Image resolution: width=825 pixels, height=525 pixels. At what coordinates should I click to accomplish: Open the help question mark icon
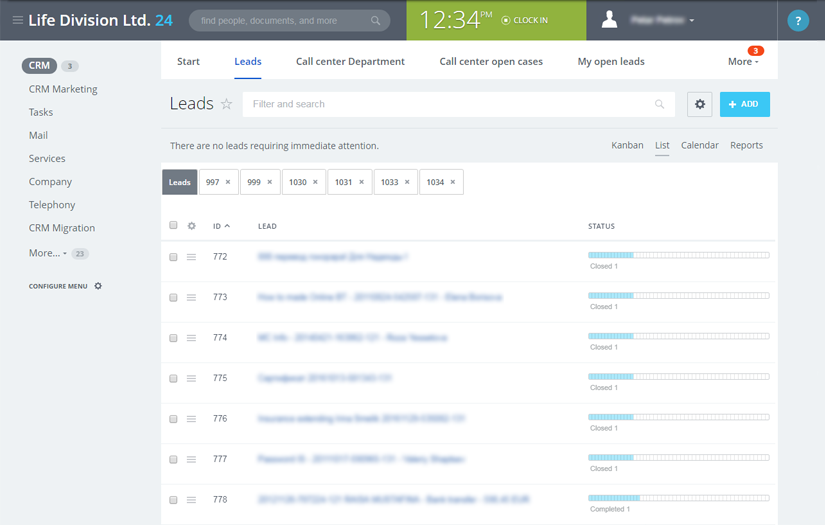point(798,21)
